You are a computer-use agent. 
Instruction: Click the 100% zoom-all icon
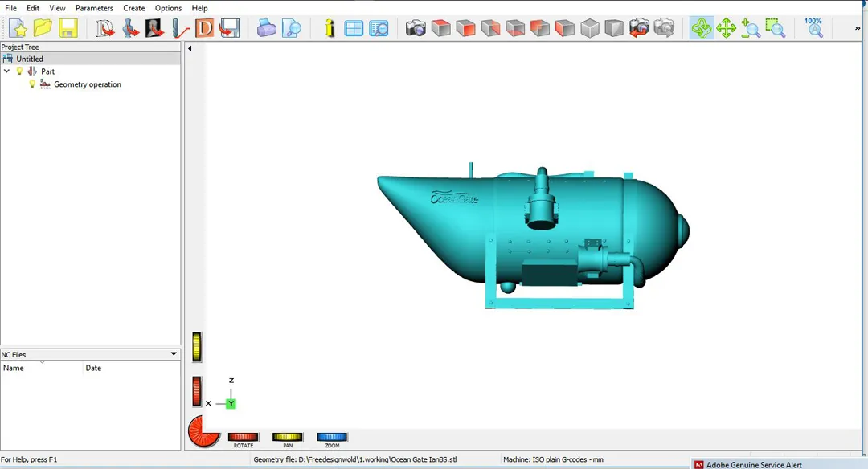(813, 27)
